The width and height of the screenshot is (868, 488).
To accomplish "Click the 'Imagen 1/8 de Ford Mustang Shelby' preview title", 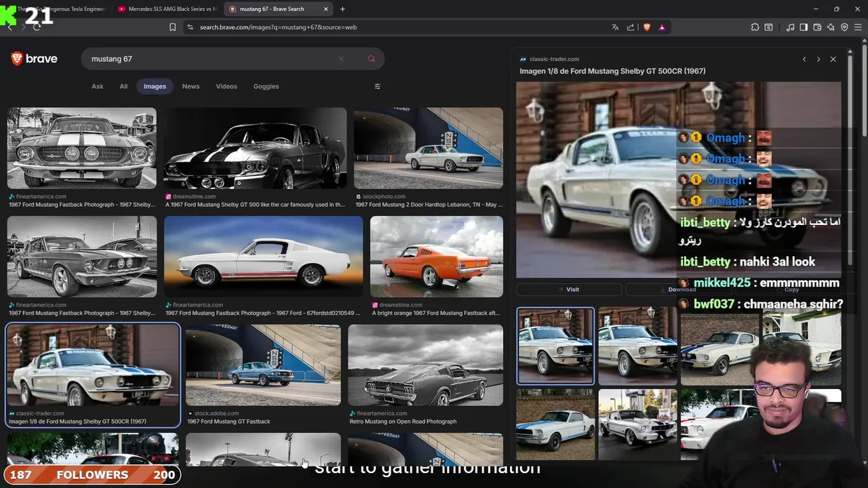I will click(612, 71).
